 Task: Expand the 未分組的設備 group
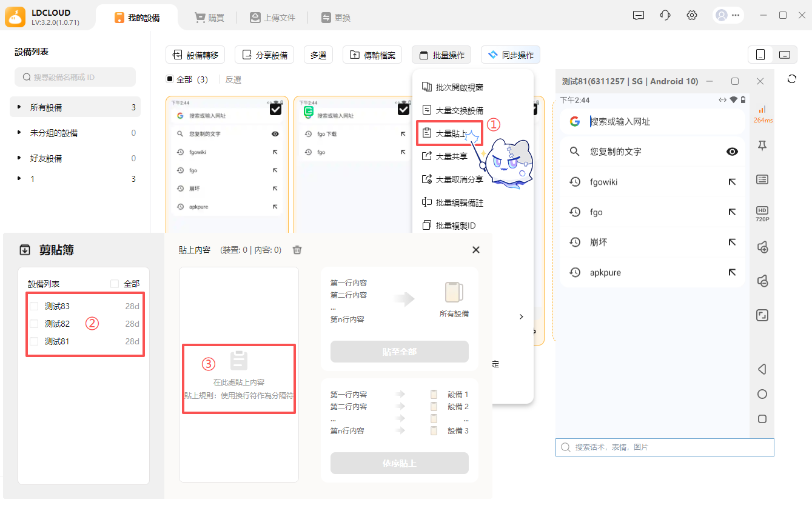(x=19, y=133)
